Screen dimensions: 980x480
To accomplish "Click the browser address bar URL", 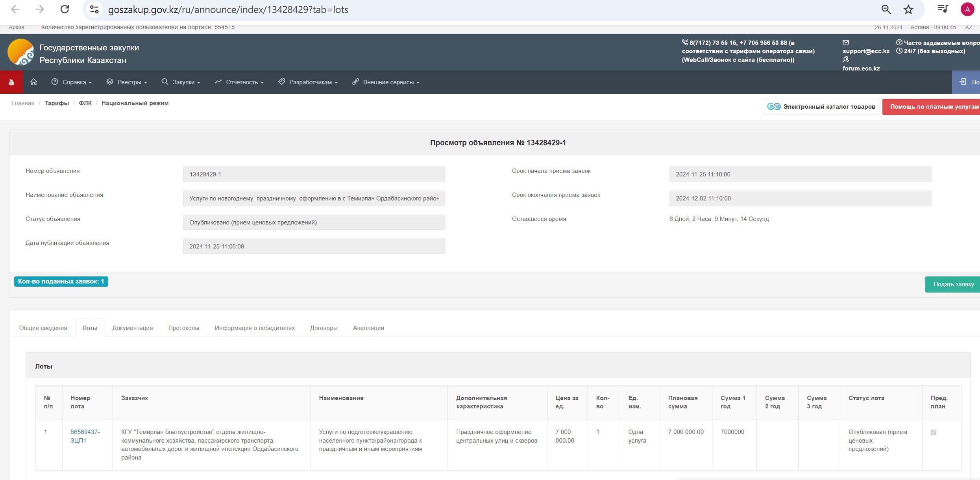I will pyautogui.click(x=228, y=9).
